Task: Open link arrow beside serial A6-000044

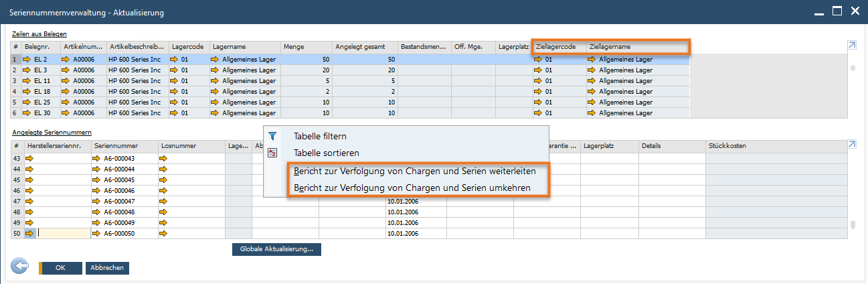Action: (96, 169)
